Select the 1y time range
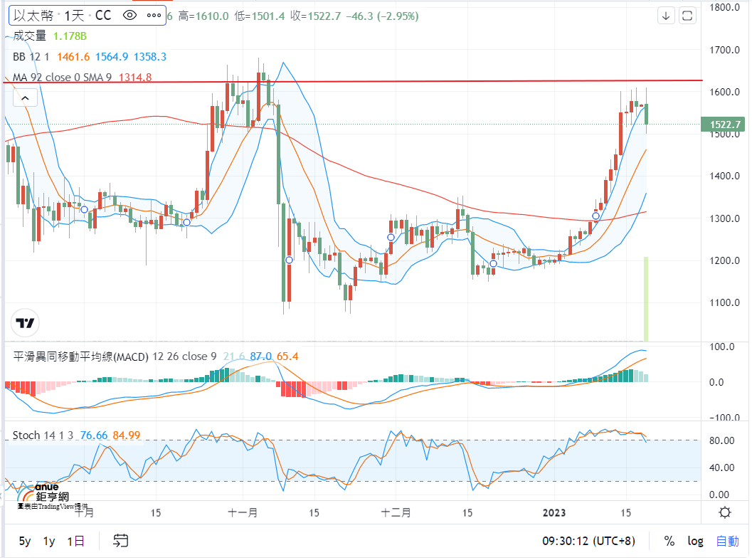The height and width of the screenshot is (560, 752). coord(49,541)
